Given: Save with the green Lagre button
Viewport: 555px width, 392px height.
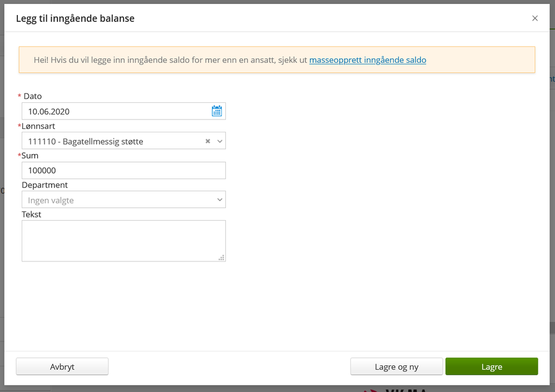Looking at the screenshot, I should [x=492, y=366].
